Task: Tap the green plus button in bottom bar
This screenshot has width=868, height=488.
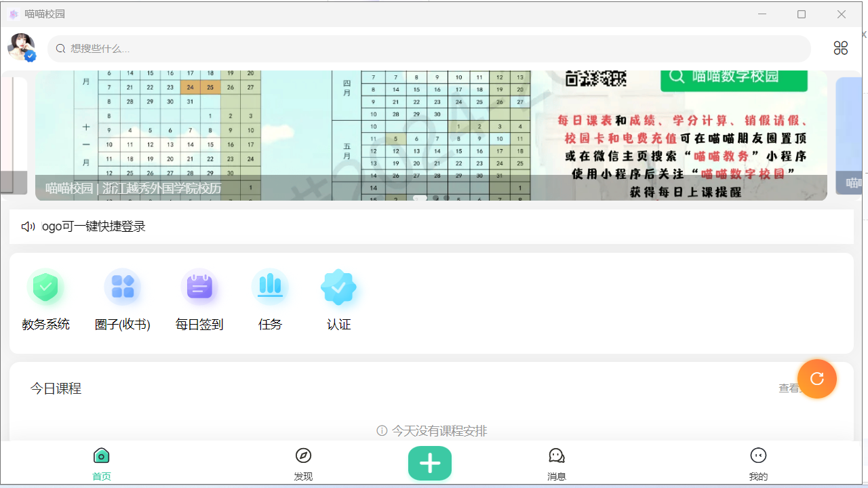Action: tap(429, 463)
